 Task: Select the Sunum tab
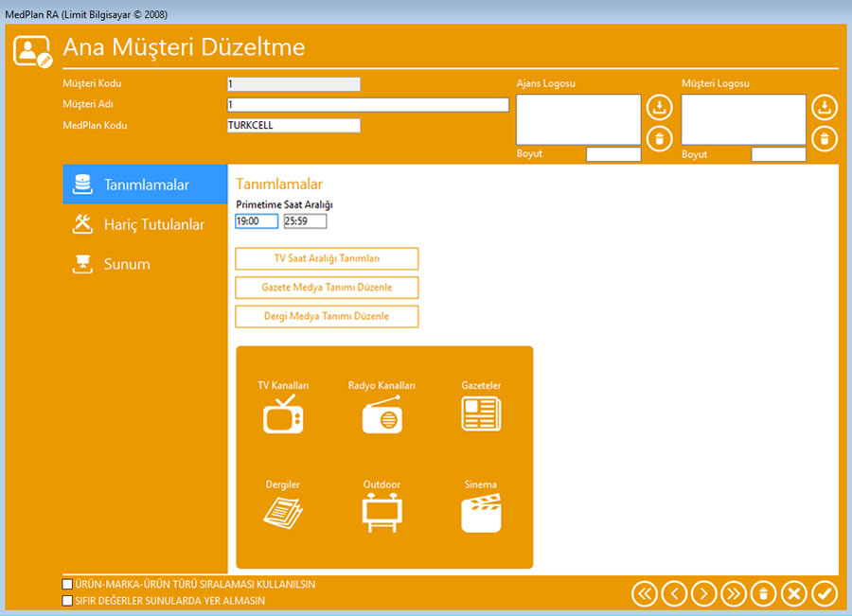[145, 264]
